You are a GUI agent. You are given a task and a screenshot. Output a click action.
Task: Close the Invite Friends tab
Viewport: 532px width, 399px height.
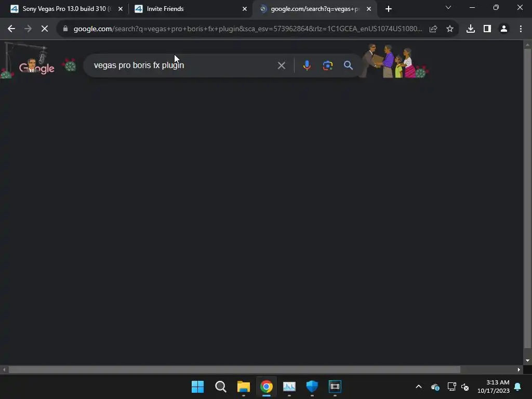(245, 9)
